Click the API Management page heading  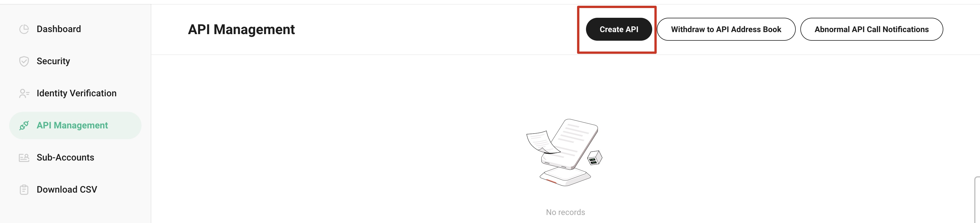point(241,29)
